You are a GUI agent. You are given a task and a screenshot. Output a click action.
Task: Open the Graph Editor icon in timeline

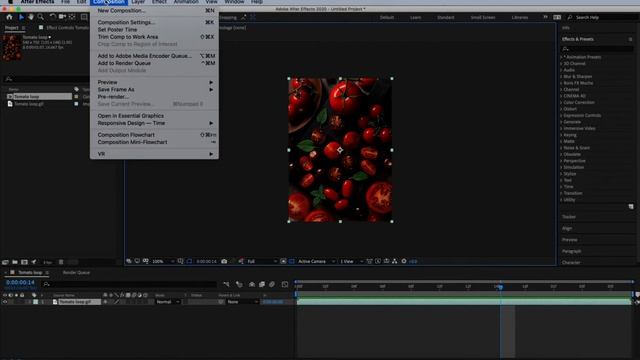pyautogui.click(x=285, y=284)
